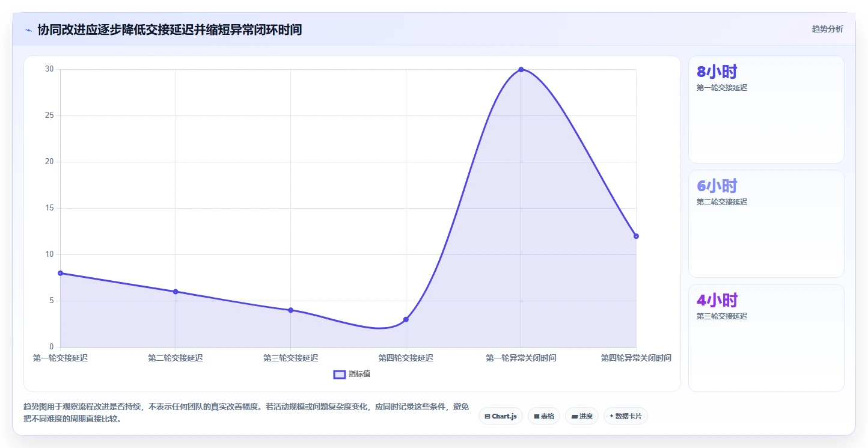Click the y-axis value 15

click(x=49, y=208)
